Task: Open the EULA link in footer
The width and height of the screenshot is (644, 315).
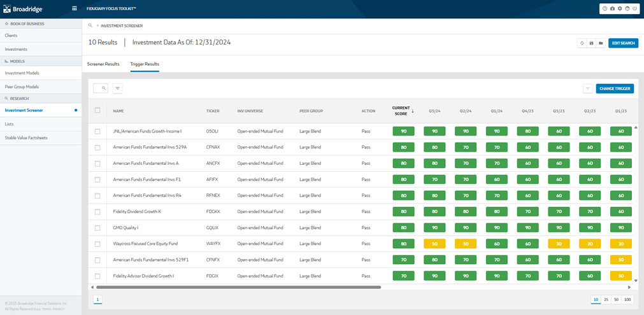Action: (38, 309)
